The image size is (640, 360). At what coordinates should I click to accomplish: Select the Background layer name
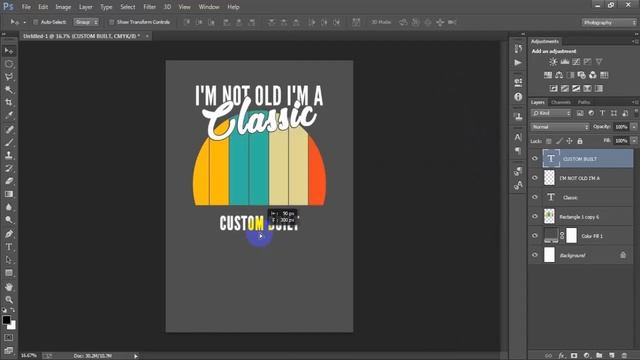[572, 256]
